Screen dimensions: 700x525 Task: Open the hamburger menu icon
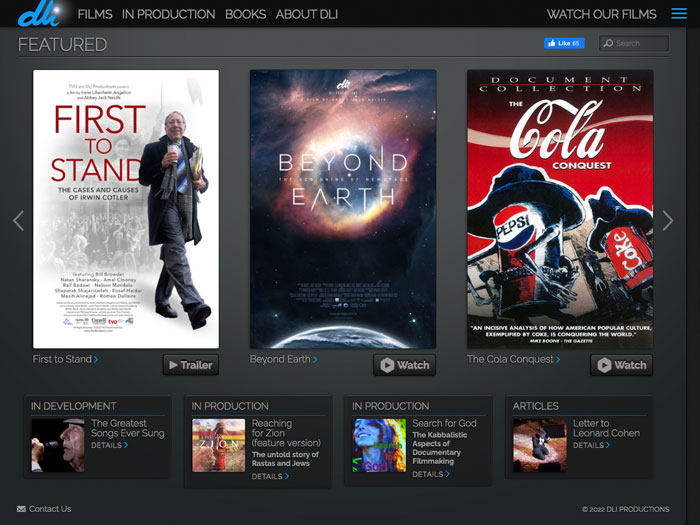point(678,14)
